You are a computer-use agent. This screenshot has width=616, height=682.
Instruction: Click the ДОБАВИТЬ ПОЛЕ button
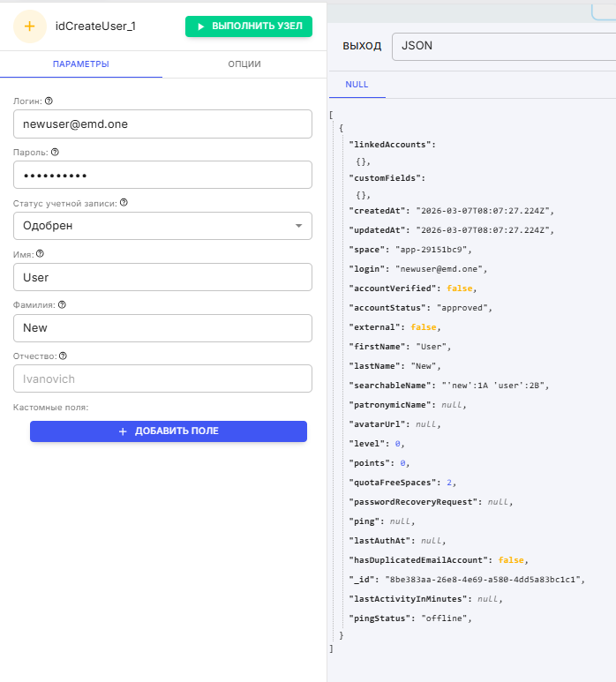(x=169, y=431)
